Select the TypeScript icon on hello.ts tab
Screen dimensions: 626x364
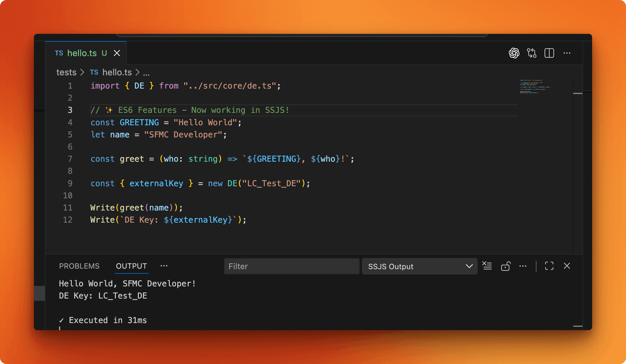point(59,53)
